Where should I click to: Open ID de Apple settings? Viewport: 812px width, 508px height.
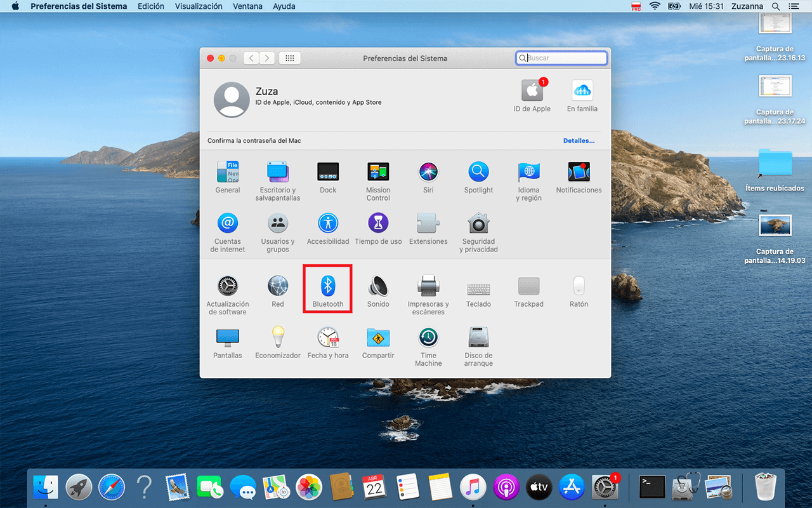(532, 96)
